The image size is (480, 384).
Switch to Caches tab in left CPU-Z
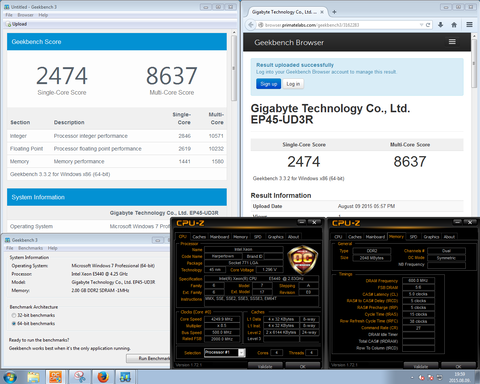coord(199,237)
